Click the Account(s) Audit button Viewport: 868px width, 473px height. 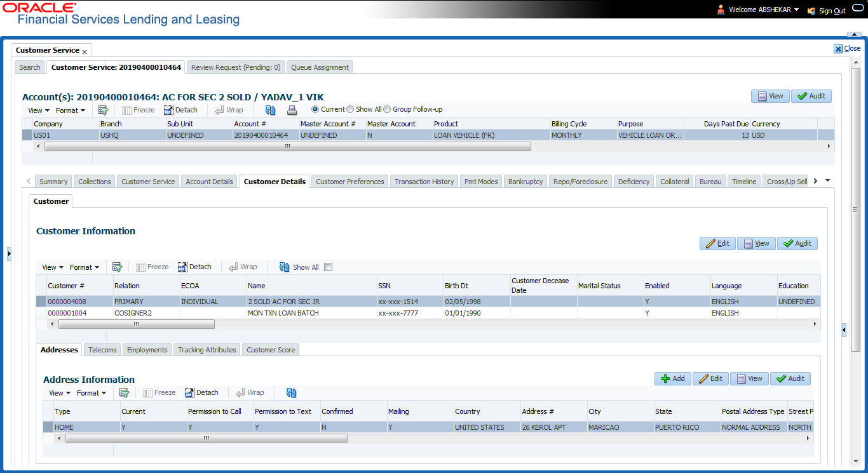811,96
